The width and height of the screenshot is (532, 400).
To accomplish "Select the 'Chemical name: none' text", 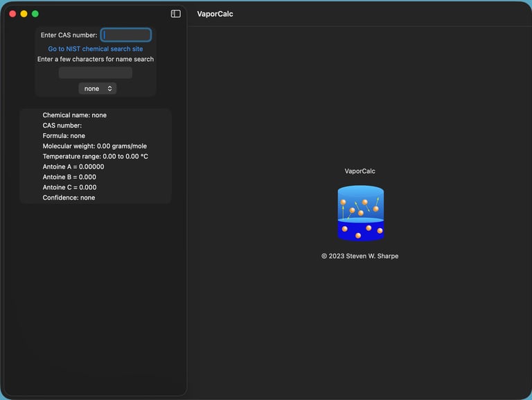I will (75, 115).
